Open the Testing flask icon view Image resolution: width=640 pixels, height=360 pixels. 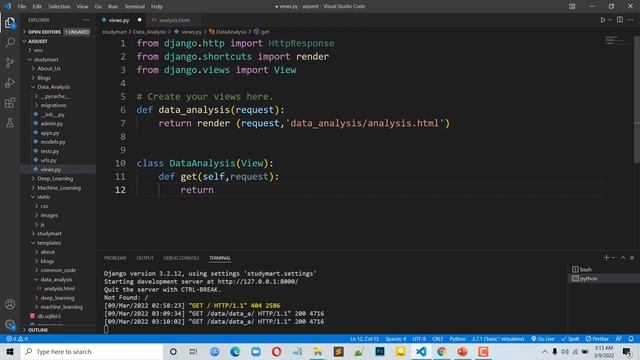[10, 122]
